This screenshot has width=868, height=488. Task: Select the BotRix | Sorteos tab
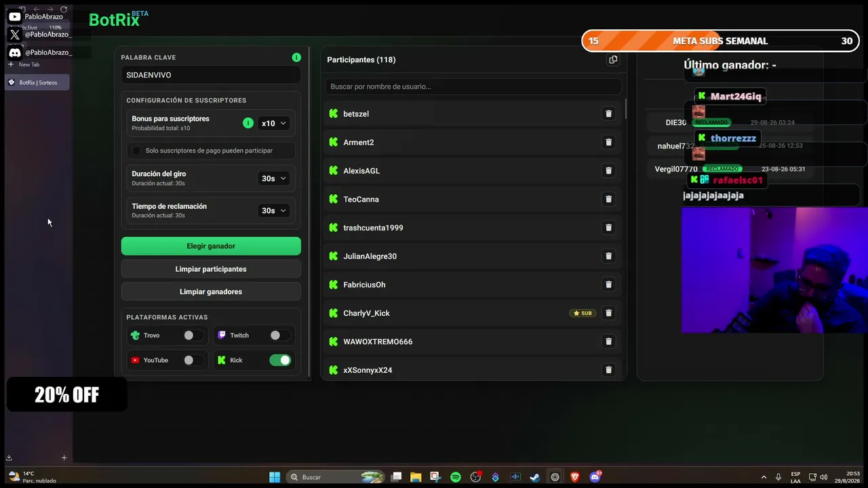[x=37, y=83]
